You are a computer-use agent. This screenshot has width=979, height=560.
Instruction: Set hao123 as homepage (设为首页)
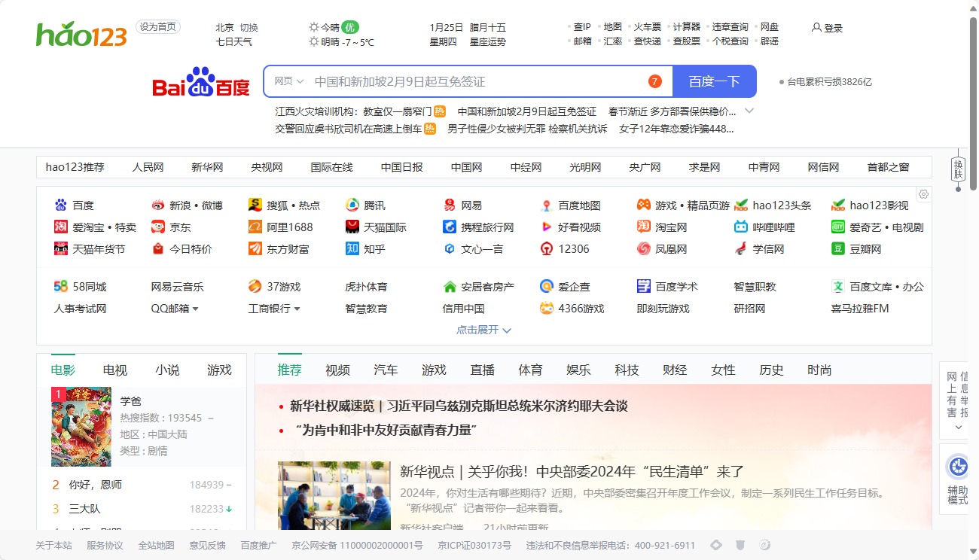click(158, 26)
